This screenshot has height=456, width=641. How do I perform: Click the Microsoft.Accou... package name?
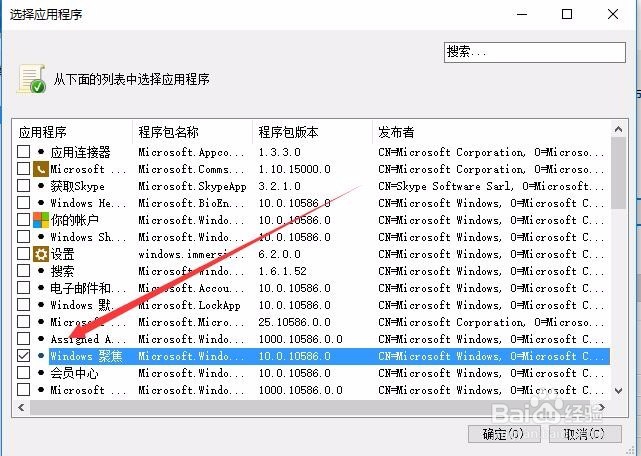tap(191, 288)
